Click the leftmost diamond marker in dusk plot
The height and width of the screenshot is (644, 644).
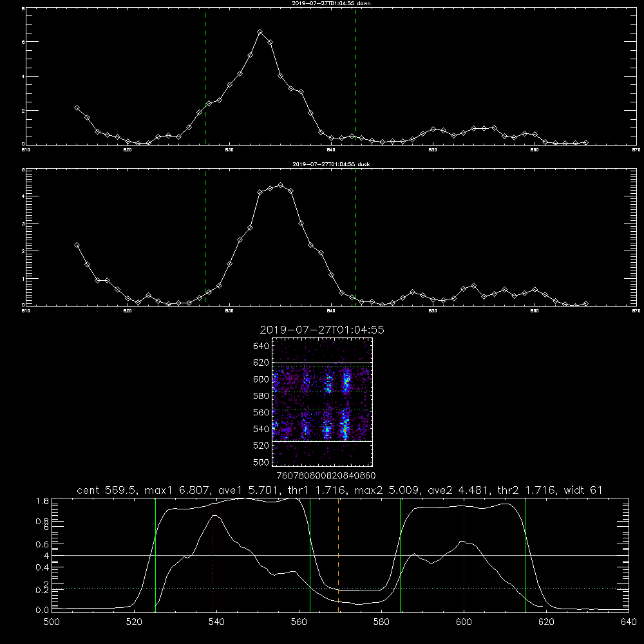[x=77, y=245]
